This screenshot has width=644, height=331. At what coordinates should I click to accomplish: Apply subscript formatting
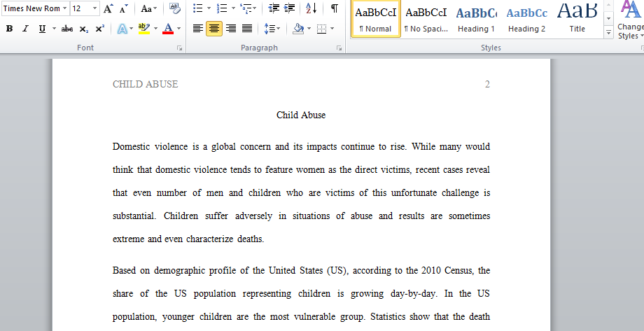point(84,29)
